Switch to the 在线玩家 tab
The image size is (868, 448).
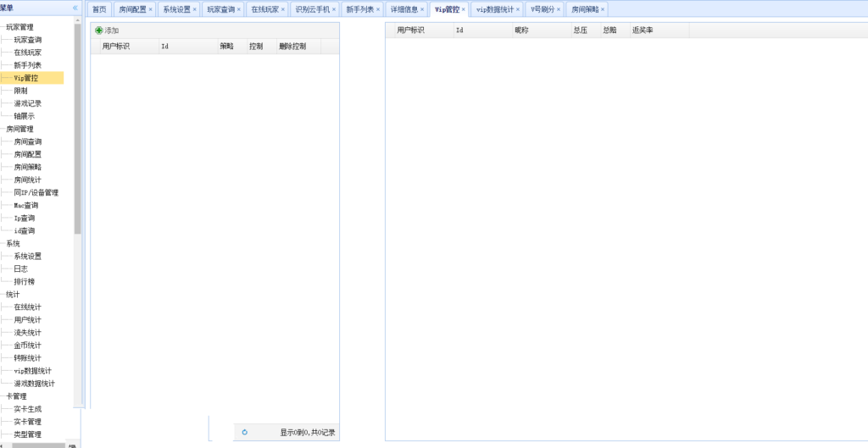265,9
